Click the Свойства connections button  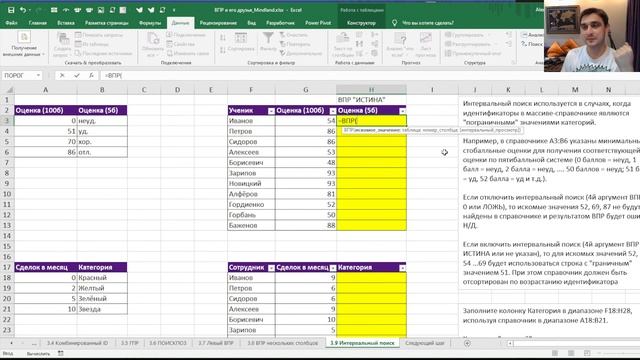180,44
